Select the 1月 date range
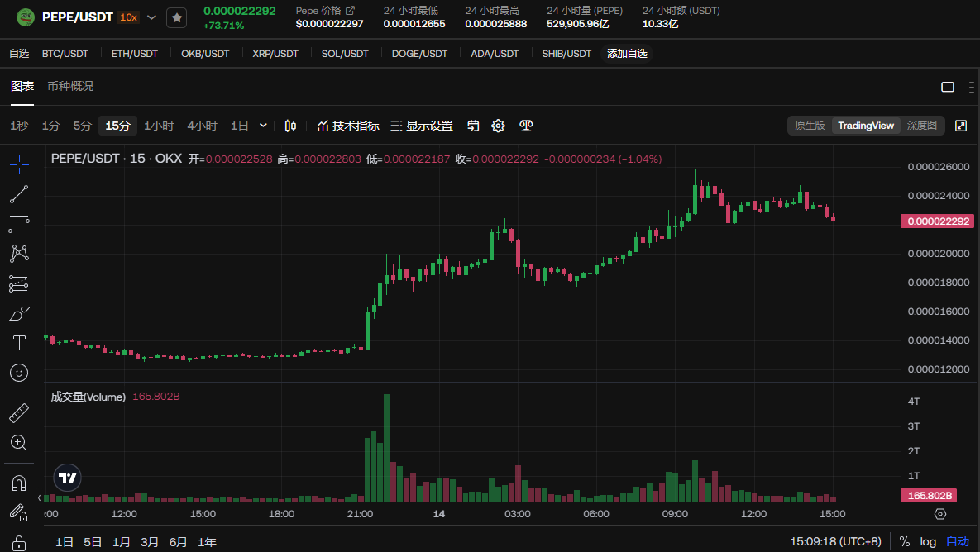 coord(122,542)
